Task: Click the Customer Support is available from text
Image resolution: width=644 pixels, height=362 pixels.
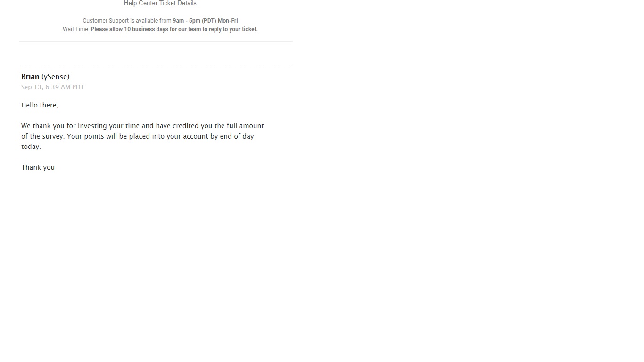Action: 127,21
